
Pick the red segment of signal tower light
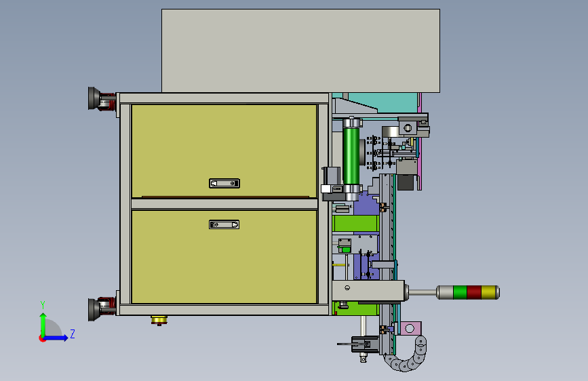[474, 292]
